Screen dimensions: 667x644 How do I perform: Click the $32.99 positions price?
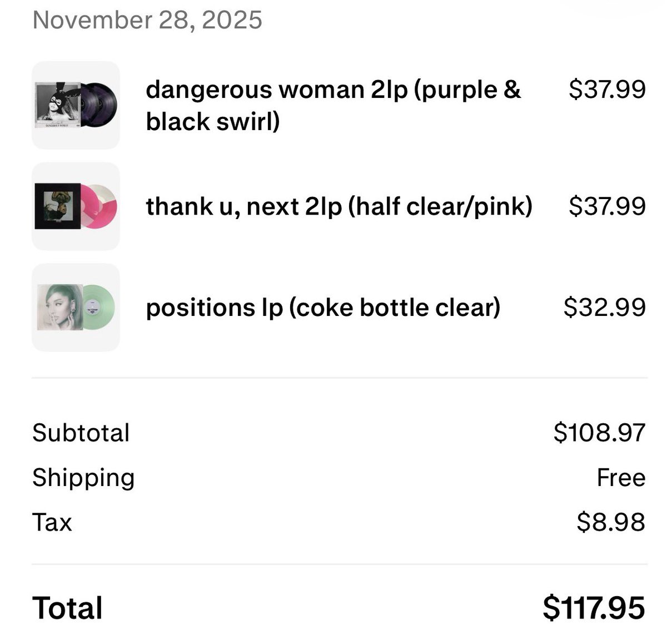coord(605,308)
